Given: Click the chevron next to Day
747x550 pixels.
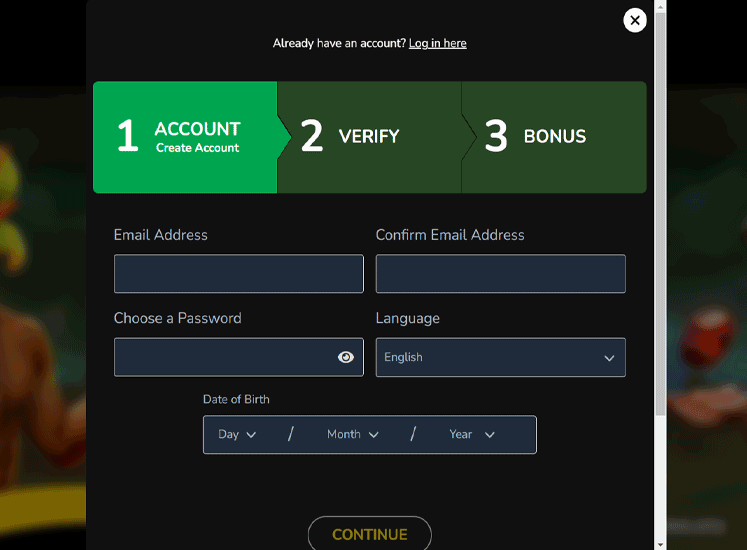Looking at the screenshot, I should [251, 435].
